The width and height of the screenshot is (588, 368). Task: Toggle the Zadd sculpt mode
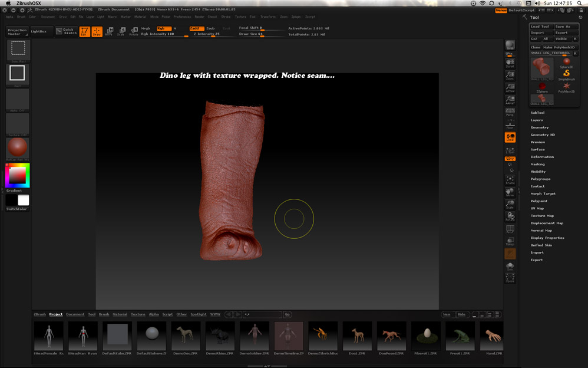[x=197, y=28]
